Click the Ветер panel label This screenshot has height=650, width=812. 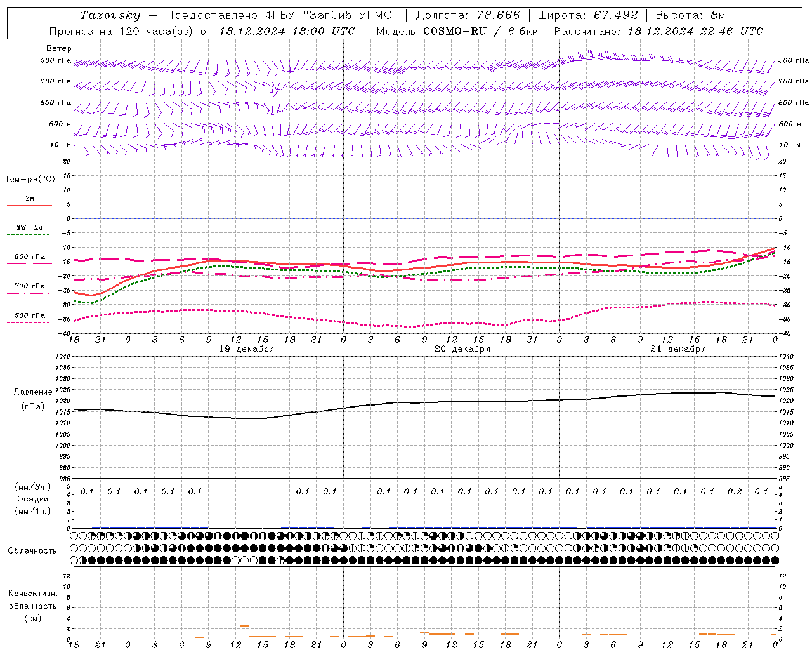[x=59, y=48]
